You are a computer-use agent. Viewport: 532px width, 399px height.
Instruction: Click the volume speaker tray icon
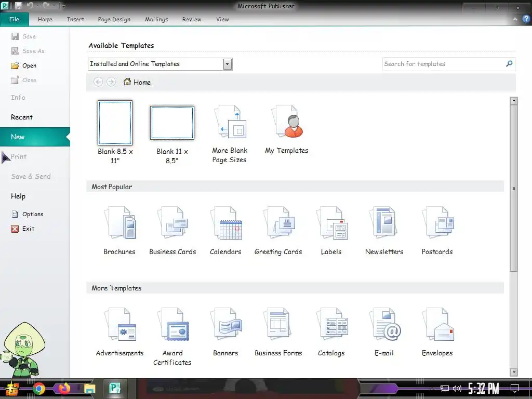457,389
